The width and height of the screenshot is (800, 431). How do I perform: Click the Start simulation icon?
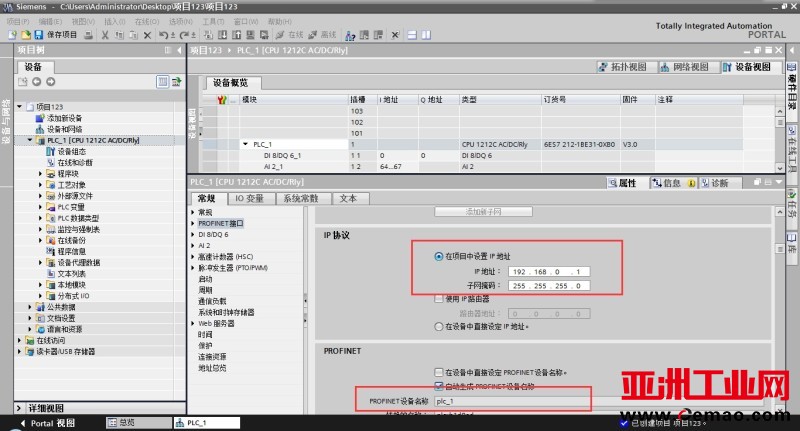point(250,35)
